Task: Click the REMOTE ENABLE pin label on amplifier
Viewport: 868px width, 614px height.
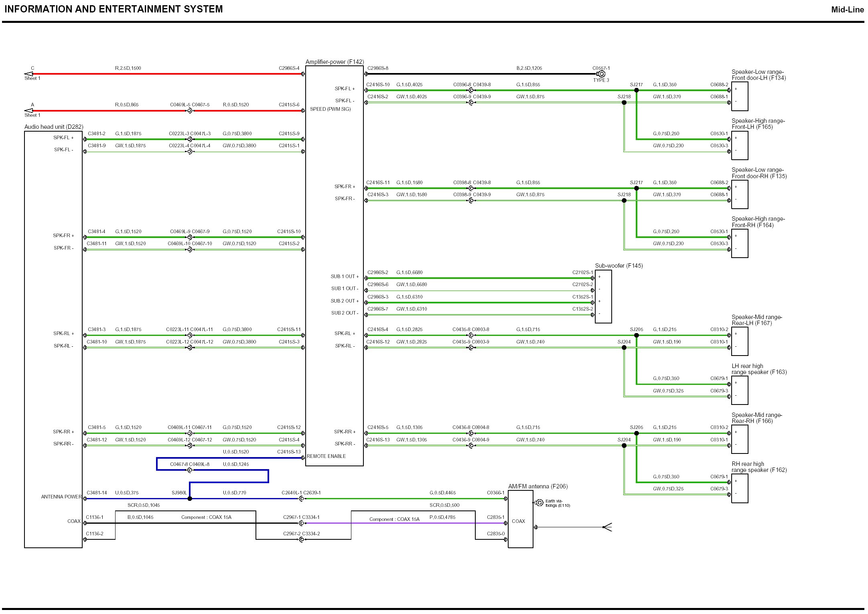Action: [x=326, y=456]
